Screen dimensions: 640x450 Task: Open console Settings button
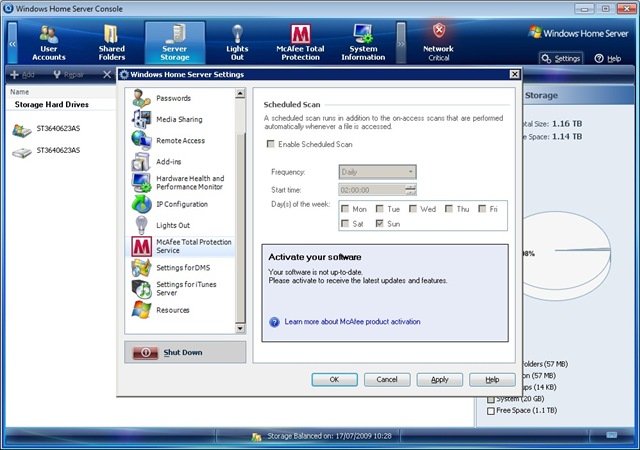[x=561, y=58]
